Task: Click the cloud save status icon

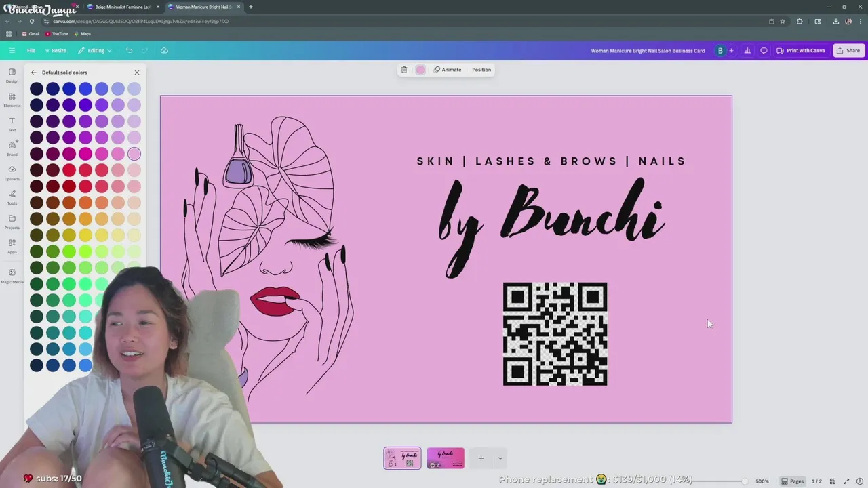Action: 164,50
